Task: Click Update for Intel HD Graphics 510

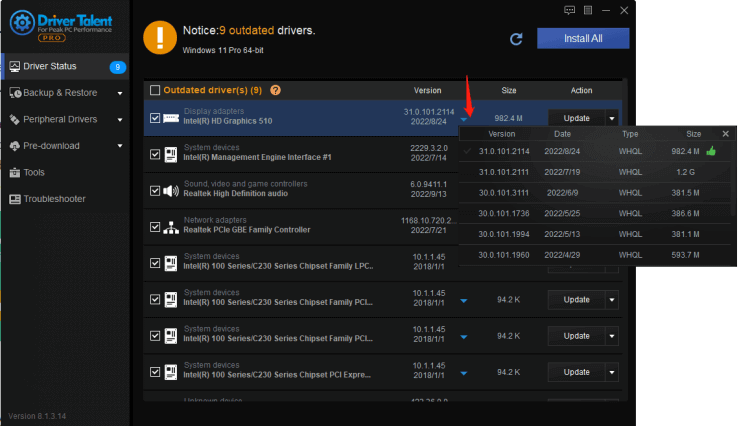Action: click(576, 118)
